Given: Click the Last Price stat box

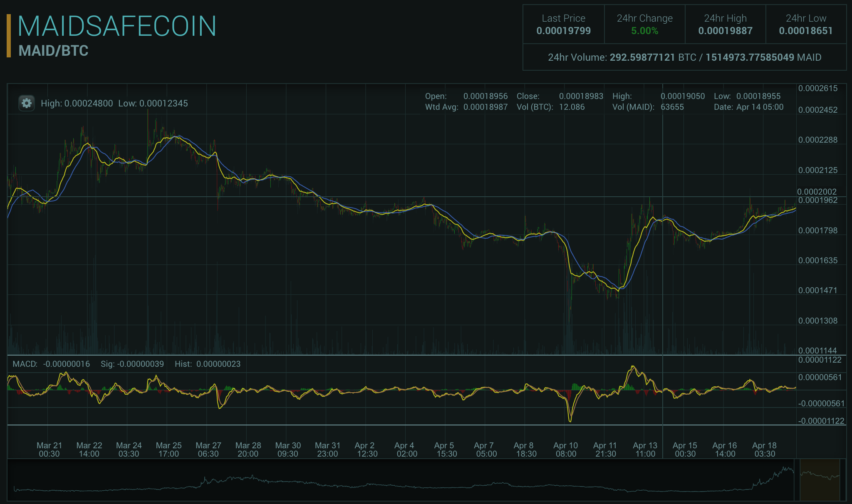Looking at the screenshot, I should click(x=563, y=24).
